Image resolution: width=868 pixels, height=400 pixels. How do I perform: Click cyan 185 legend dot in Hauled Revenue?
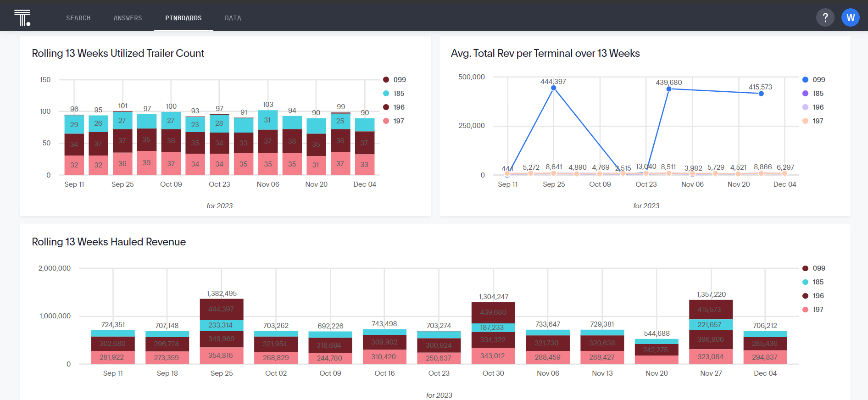click(x=805, y=282)
